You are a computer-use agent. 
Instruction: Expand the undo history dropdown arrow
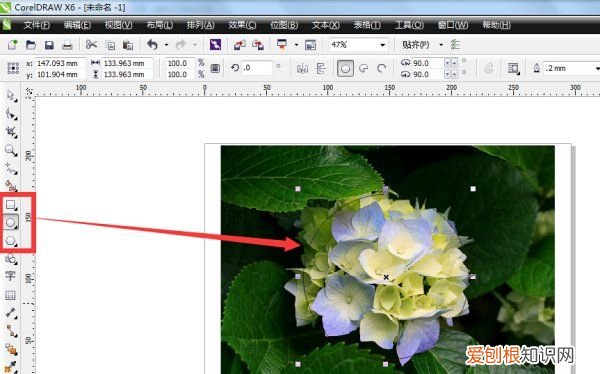tap(166, 45)
